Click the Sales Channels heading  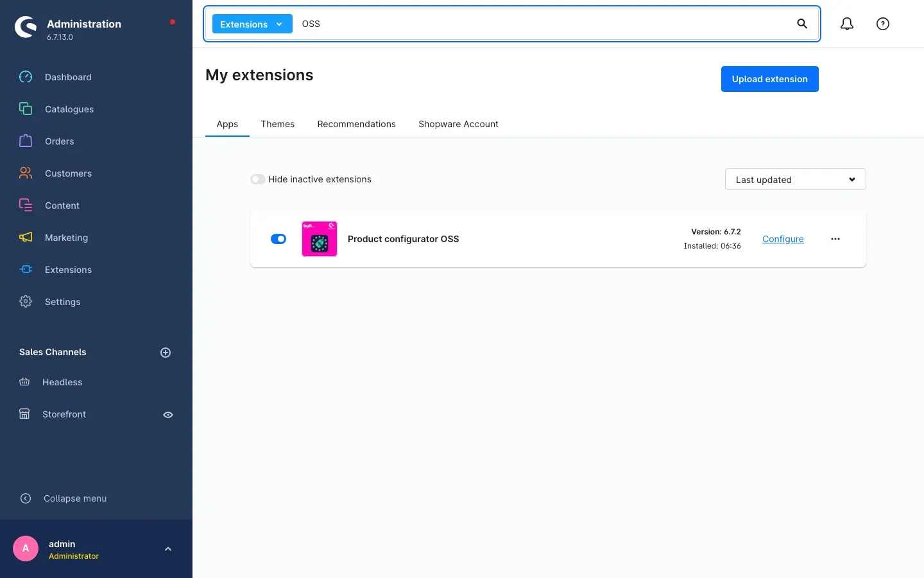pos(53,352)
